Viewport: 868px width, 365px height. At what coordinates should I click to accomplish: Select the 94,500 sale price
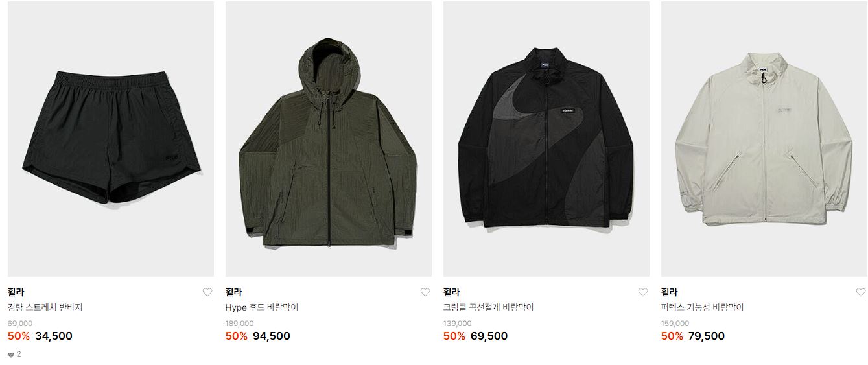(272, 336)
